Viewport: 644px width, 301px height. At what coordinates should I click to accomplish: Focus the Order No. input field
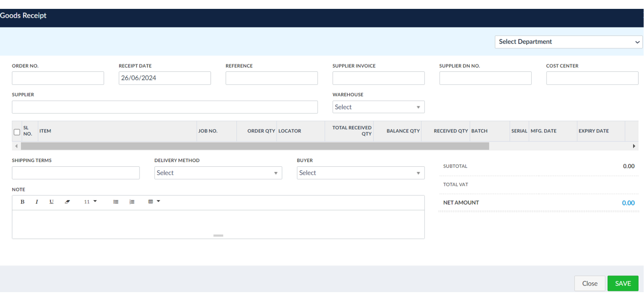58,78
